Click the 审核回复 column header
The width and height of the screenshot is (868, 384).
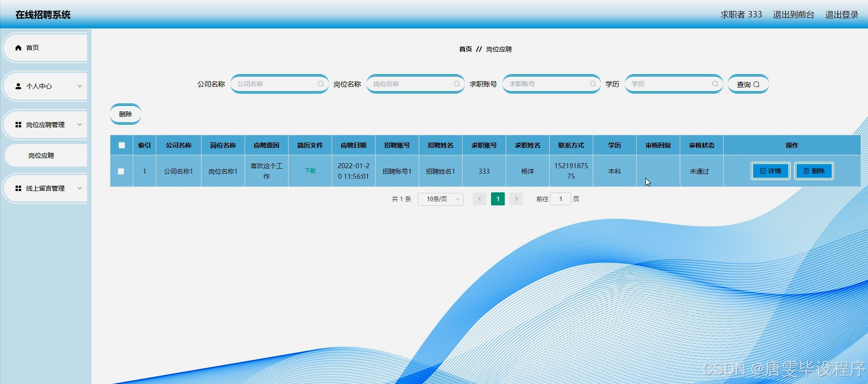click(658, 145)
